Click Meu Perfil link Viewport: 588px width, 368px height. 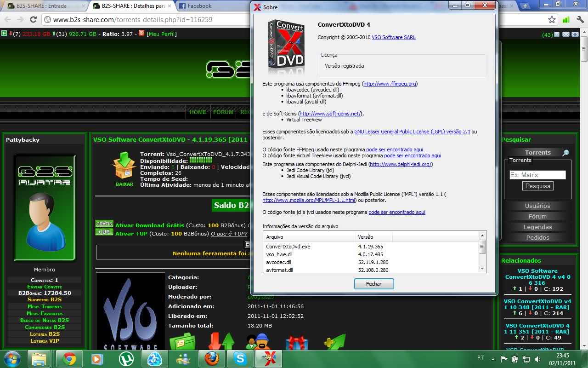(x=162, y=34)
